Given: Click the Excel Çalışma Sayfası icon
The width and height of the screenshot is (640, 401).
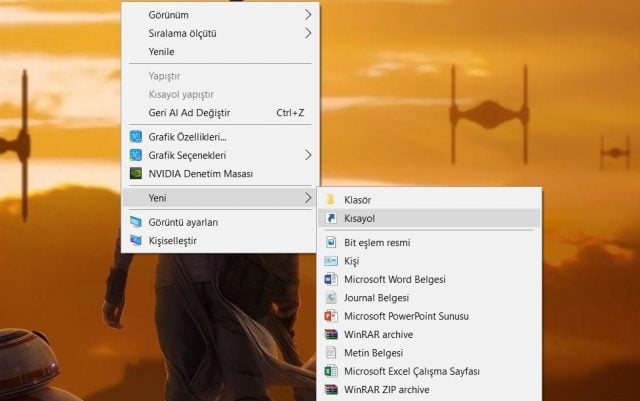Looking at the screenshot, I should [x=331, y=371].
